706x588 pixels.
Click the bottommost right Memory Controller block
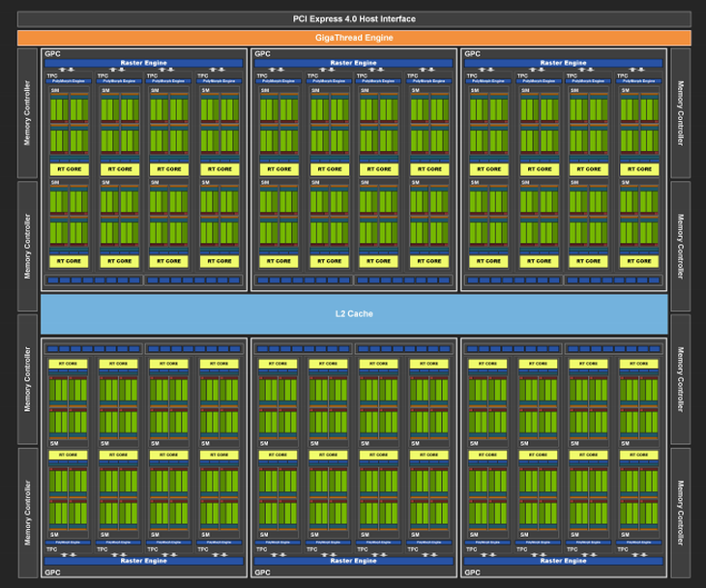tap(680, 512)
